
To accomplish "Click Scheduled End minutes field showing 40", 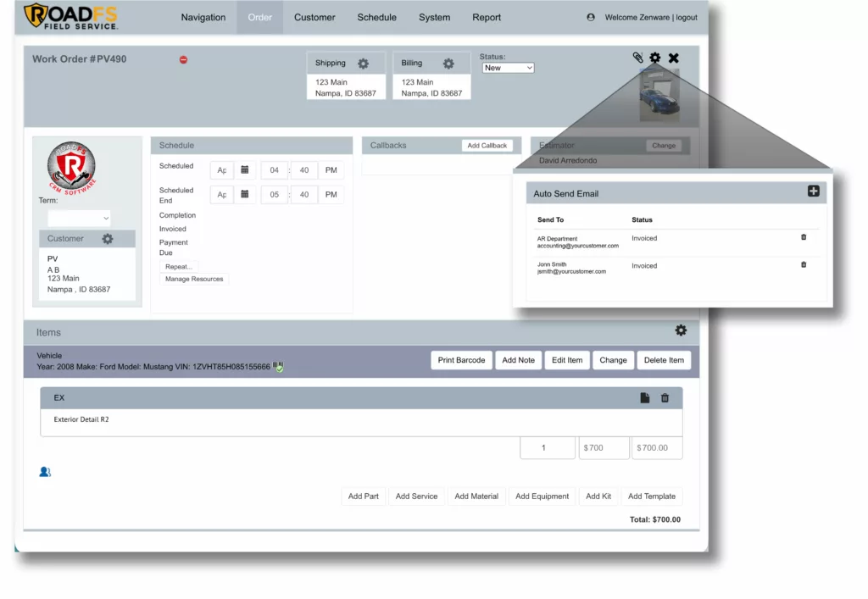I will [x=304, y=195].
